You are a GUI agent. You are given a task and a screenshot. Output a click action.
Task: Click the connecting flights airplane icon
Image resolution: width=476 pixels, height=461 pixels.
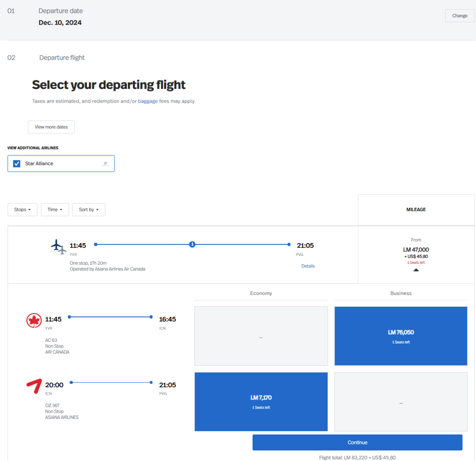click(59, 247)
